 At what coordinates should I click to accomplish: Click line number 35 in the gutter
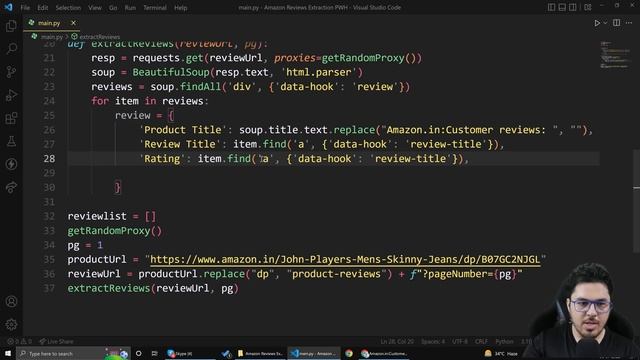click(x=49, y=259)
